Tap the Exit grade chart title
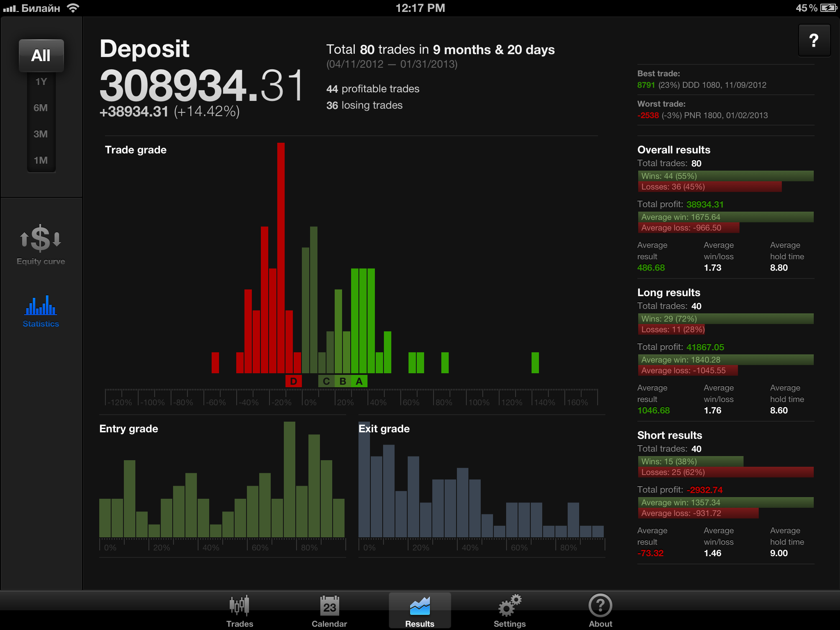 point(384,429)
